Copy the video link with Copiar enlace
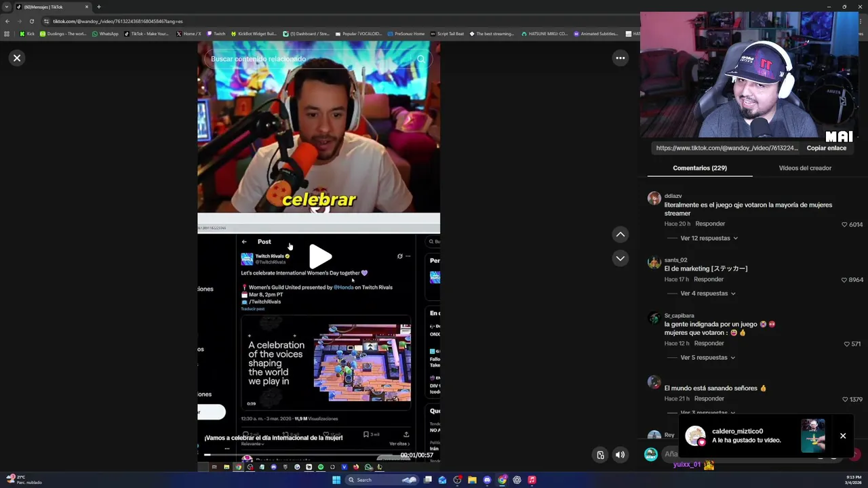Screen dimensions: 868x488 click(826, 148)
